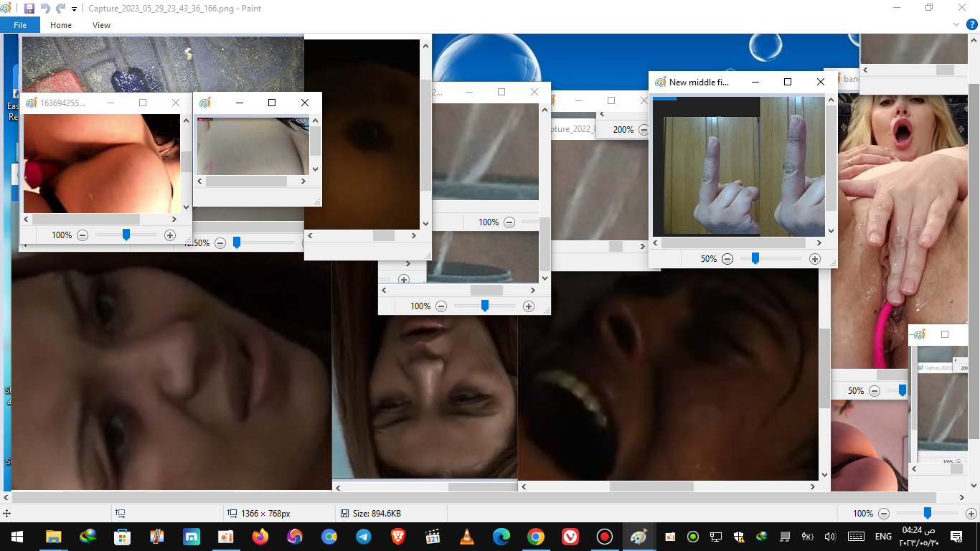This screenshot has height=551, width=980.
Task: Click the Undo arrow in the title bar
Action: click(45, 9)
